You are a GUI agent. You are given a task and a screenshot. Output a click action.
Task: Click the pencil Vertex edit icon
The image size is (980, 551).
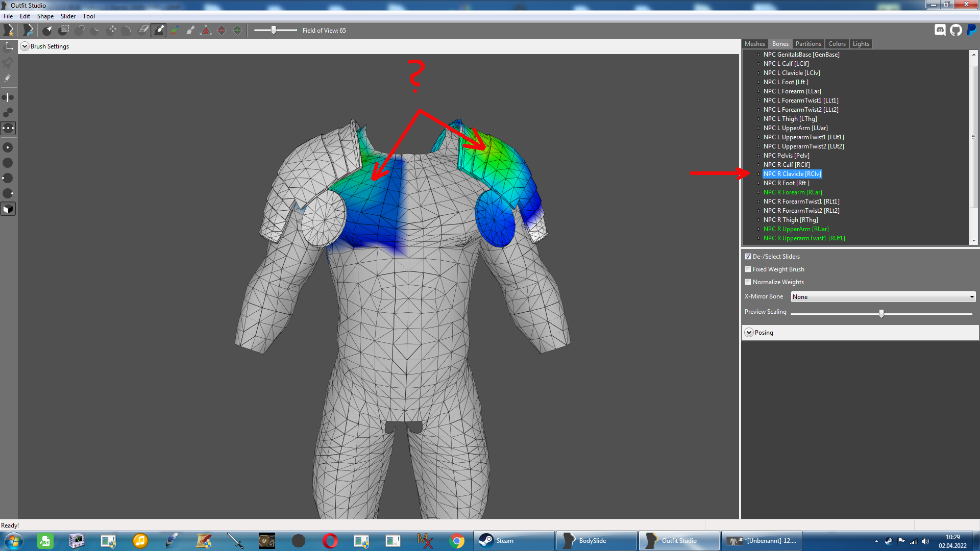point(8,79)
